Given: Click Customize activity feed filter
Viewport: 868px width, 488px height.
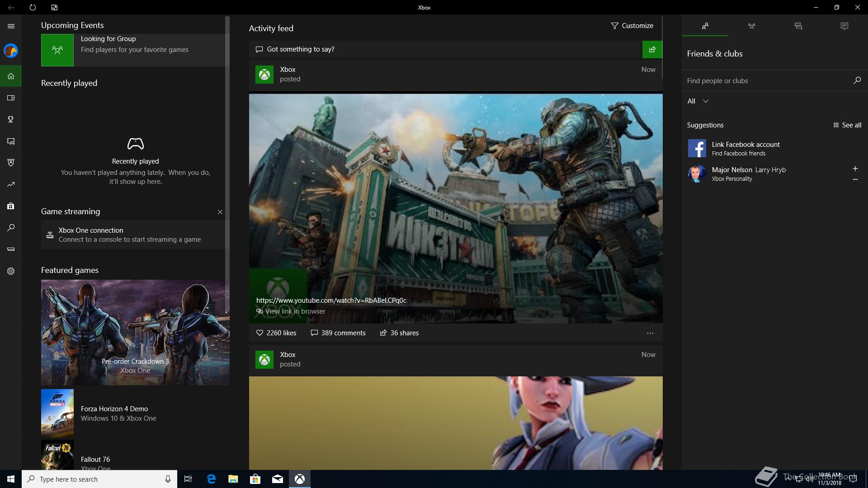Looking at the screenshot, I should coord(632,26).
